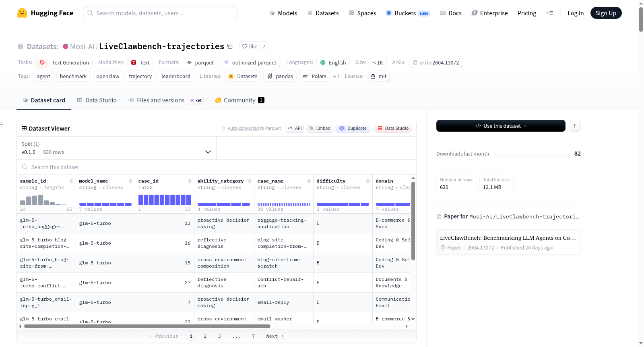Open the Polars library tag

314,76
